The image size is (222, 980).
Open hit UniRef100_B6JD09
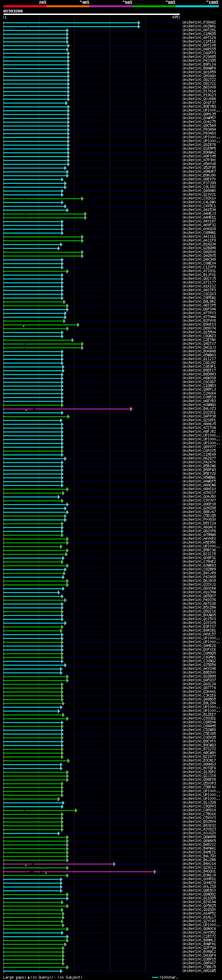click(x=199, y=581)
